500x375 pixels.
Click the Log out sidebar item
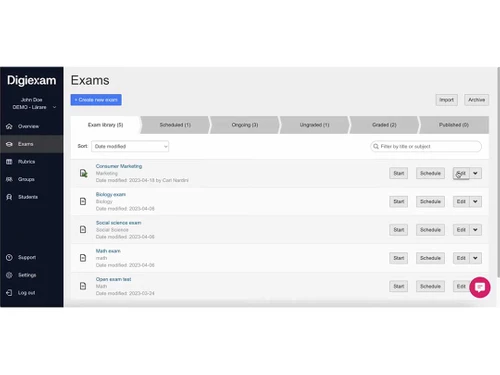click(x=31, y=293)
